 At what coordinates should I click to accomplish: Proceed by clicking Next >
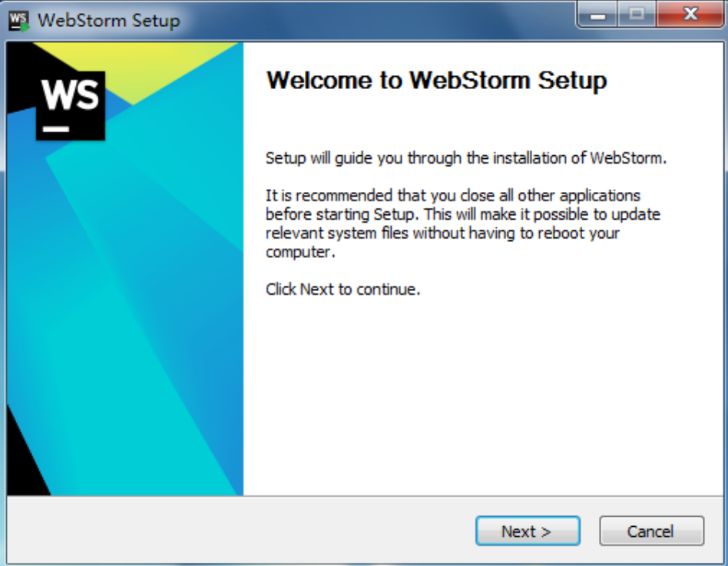point(528,531)
